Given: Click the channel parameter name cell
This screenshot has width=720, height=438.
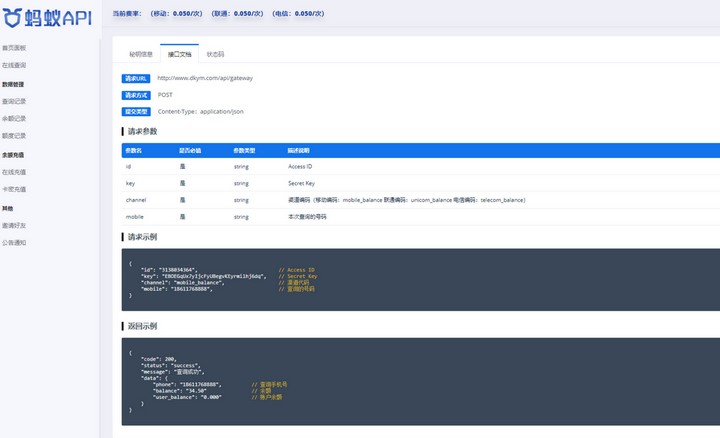Looking at the screenshot, I should (136, 200).
